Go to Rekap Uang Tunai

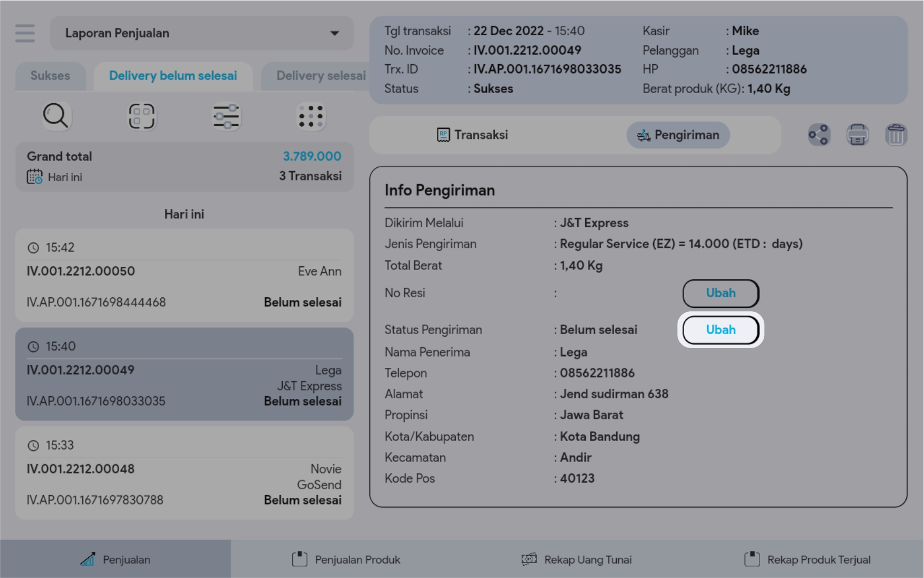577,559
